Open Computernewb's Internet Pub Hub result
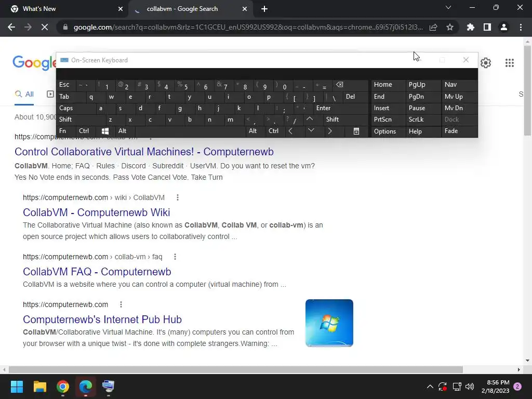The height and width of the screenshot is (399, 532). tap(102, 320)
